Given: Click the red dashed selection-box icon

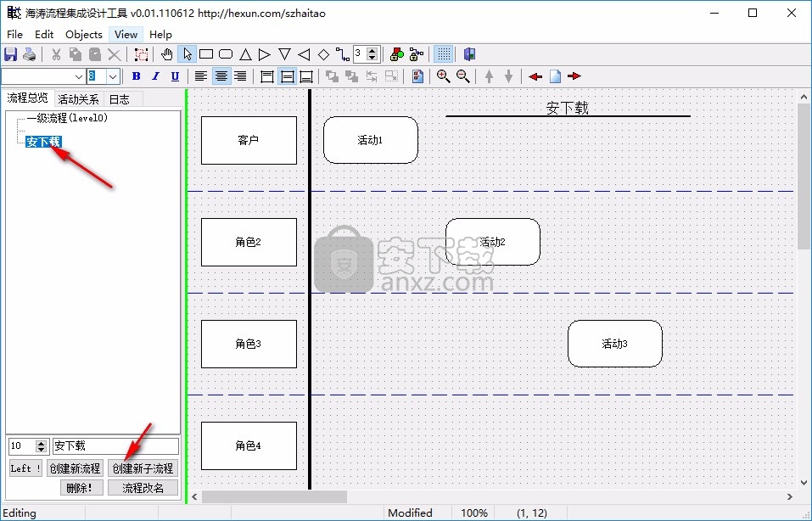Looking at the screenshot, I should tap(141, 54).
